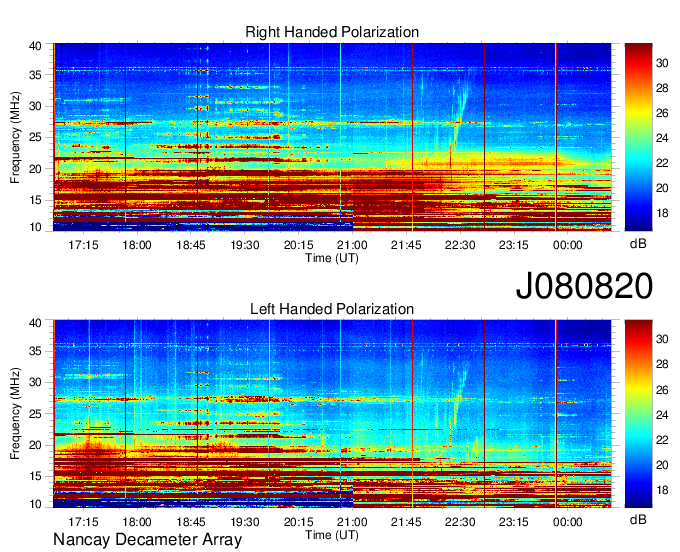Click "dB" unit under Left Handed color bar
This screenshot has width=680, height=552.
coord(638,519)
